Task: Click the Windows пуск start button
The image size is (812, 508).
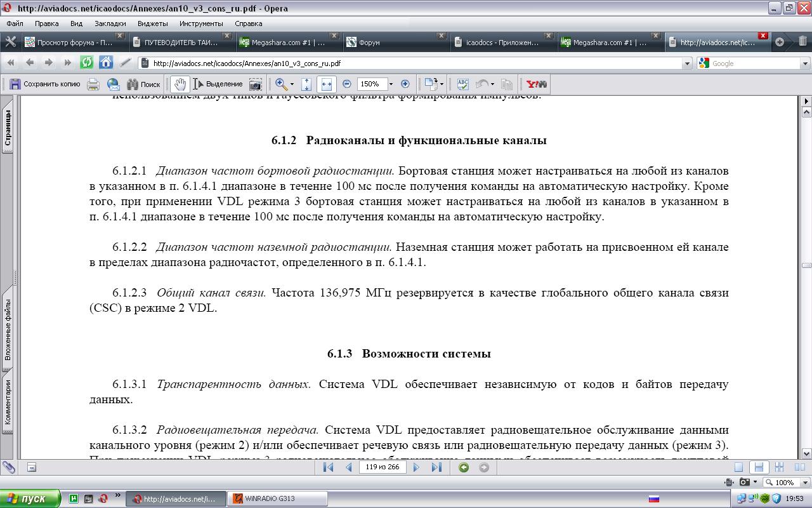Action: (x=30, y=498)
